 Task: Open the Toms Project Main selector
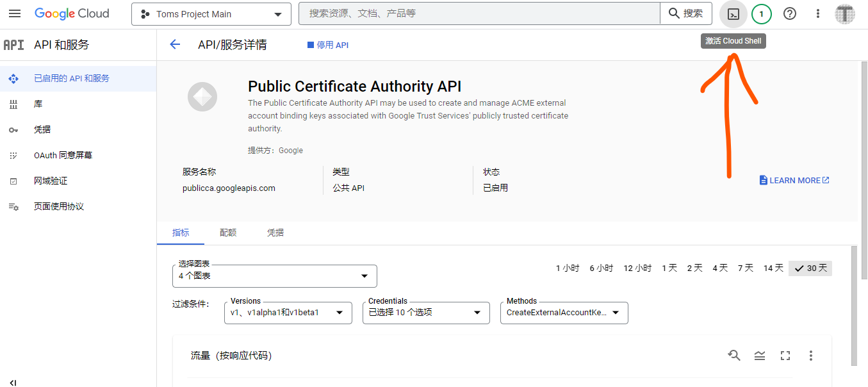tap(211, 14)
